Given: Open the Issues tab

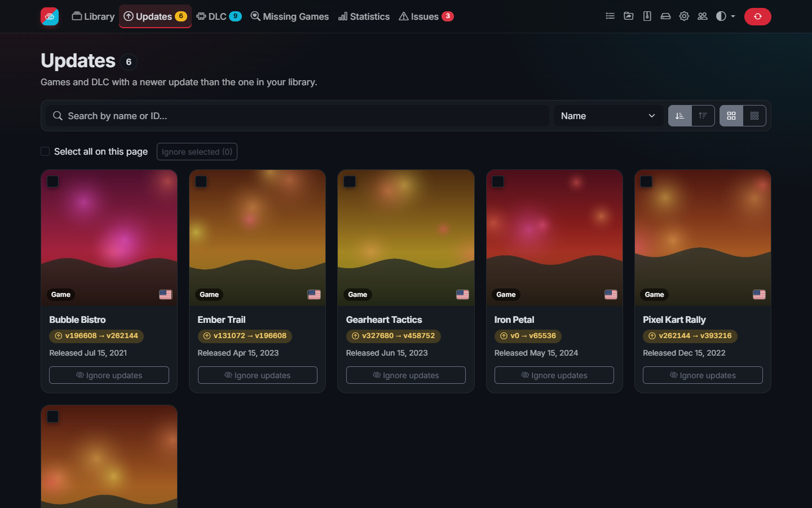Looking at the screenshot, I should click(426, 16).
